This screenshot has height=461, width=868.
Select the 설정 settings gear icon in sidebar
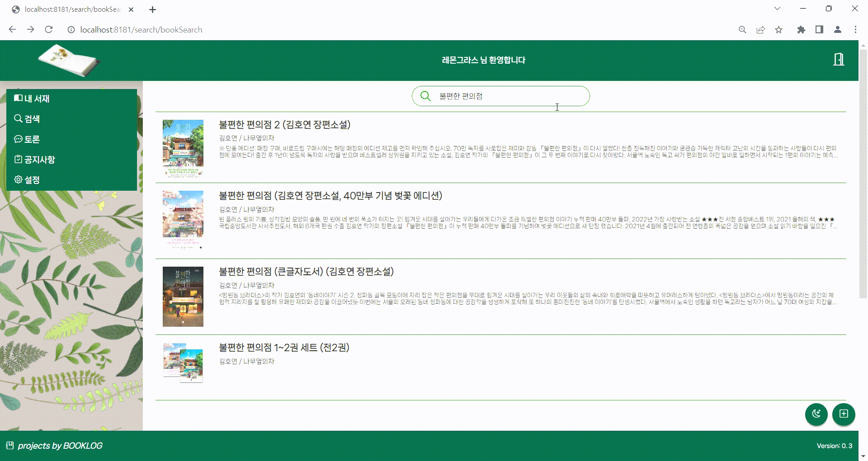(x=19, y=179)
